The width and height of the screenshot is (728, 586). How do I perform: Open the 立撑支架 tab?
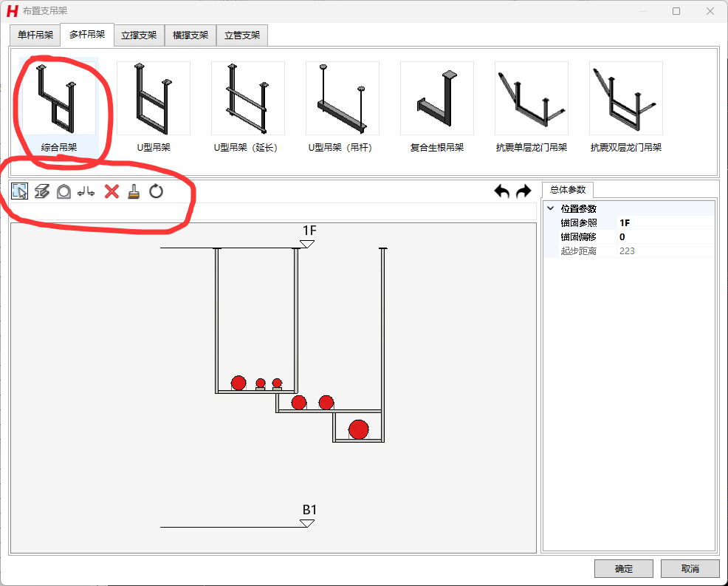coord(139,35)
